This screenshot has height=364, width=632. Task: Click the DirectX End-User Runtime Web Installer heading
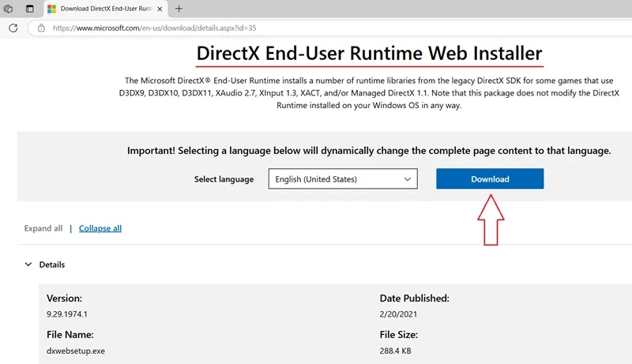click(x=369, y=53)
